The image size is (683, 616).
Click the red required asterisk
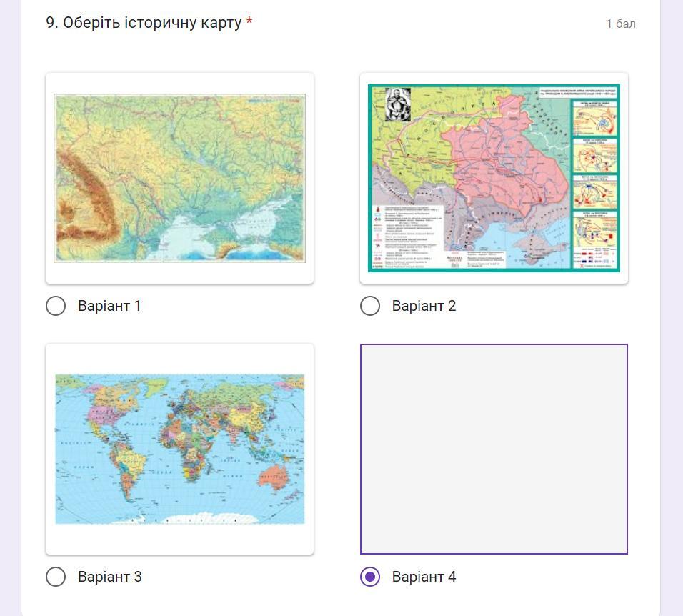click(249, 22)
